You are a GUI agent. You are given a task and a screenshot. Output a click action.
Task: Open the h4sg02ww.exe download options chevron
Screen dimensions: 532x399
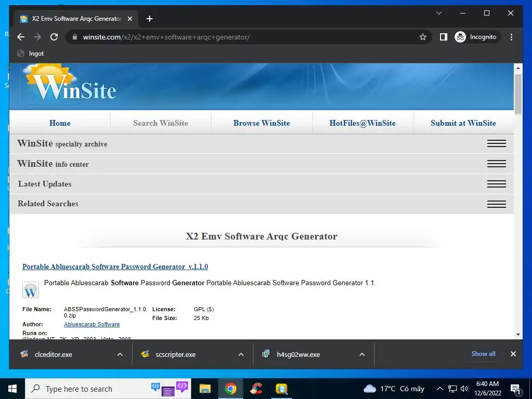tap(362, 354)
